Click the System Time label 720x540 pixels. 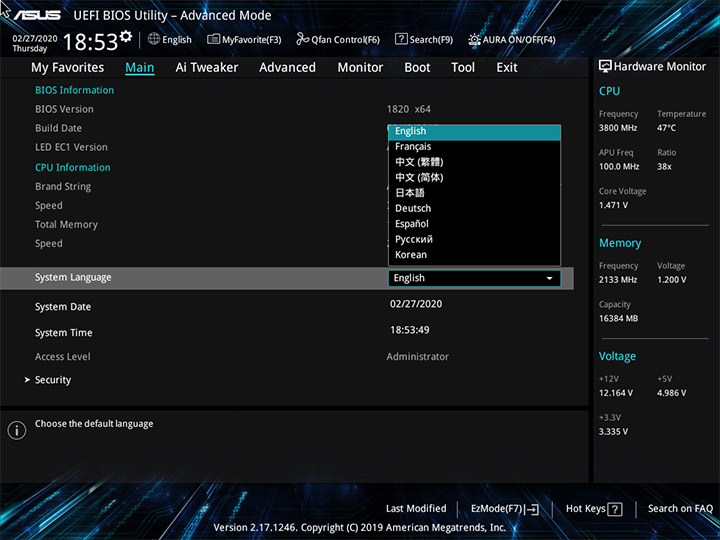coord(63,333)
